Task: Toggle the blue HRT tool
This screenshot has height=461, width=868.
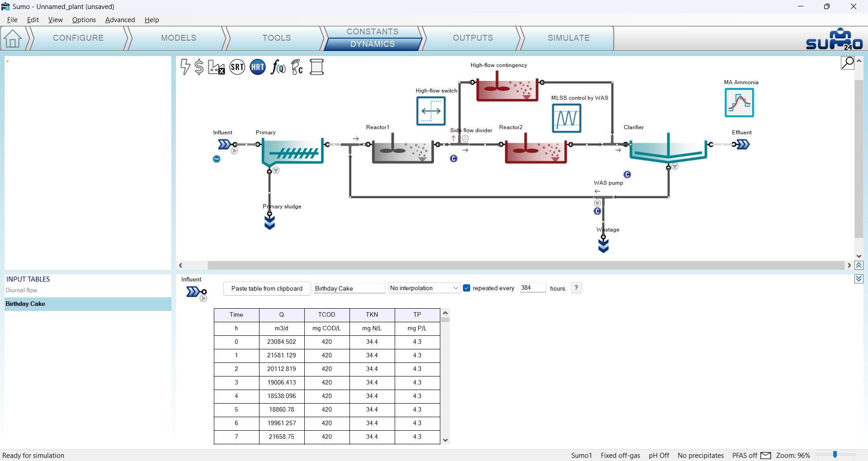Action: [258, 67]
